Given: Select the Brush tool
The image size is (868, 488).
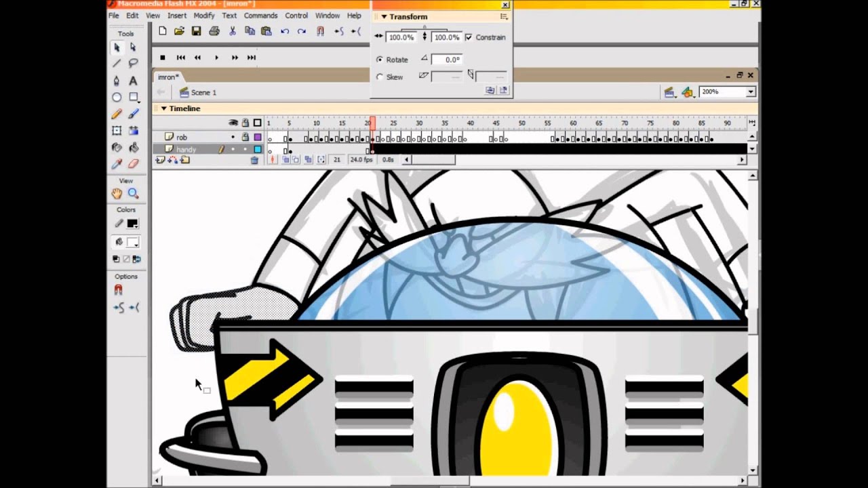Looking at the screenshot, I should point(133,114).
